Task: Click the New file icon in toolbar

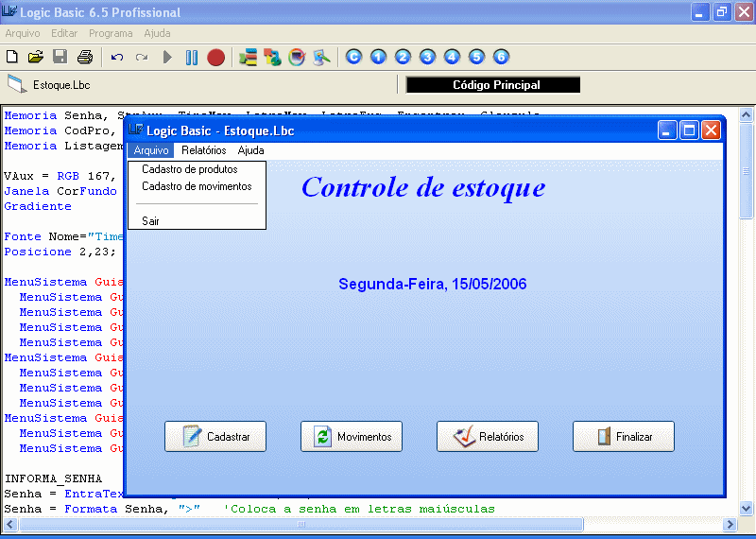Action: [12, 57]
